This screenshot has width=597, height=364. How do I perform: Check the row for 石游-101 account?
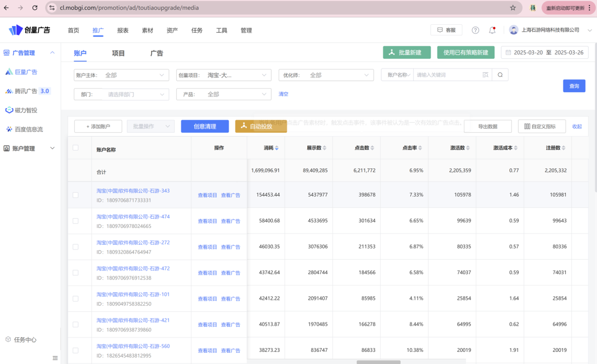point(75,299)
